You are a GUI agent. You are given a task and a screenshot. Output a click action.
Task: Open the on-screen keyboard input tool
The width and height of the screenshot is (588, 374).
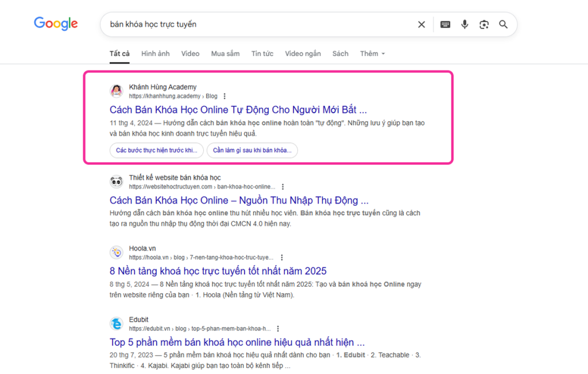[445, 24]
